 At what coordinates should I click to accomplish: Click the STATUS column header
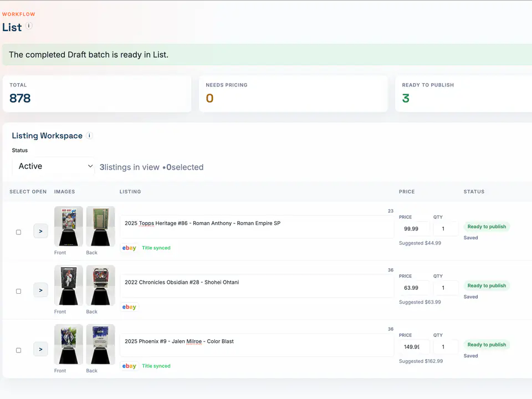point(474,192)
